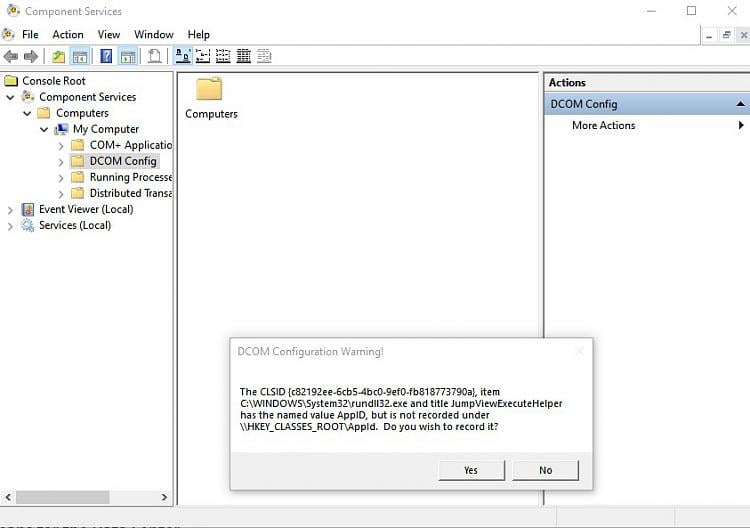Open the File menu
This screenshot has height=528, width=750.
tap(30, 34)
